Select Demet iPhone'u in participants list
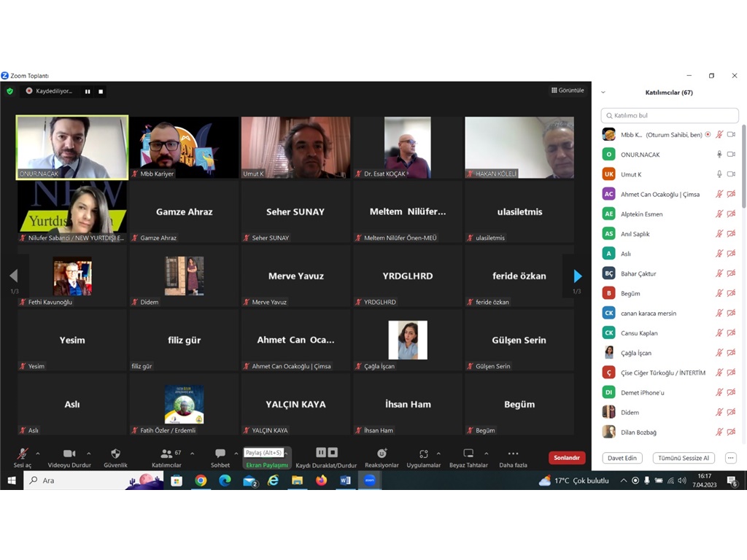747x560 pixels. 670,392
